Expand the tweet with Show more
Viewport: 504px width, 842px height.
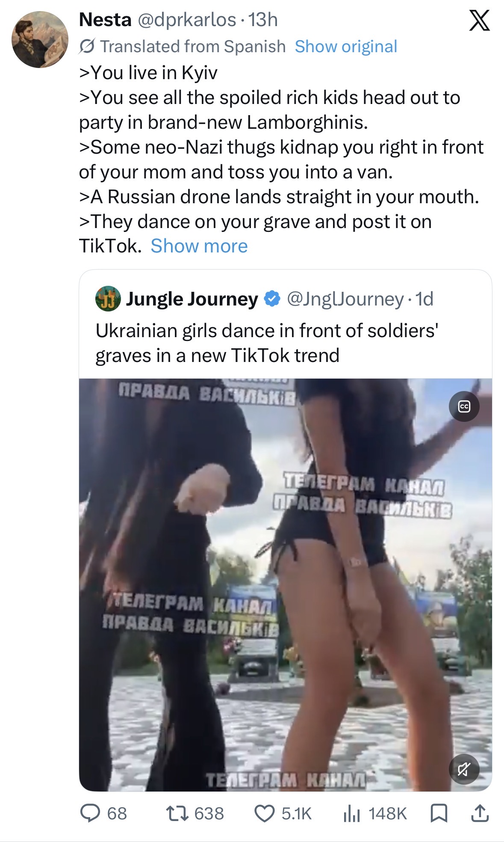[199, 246]
